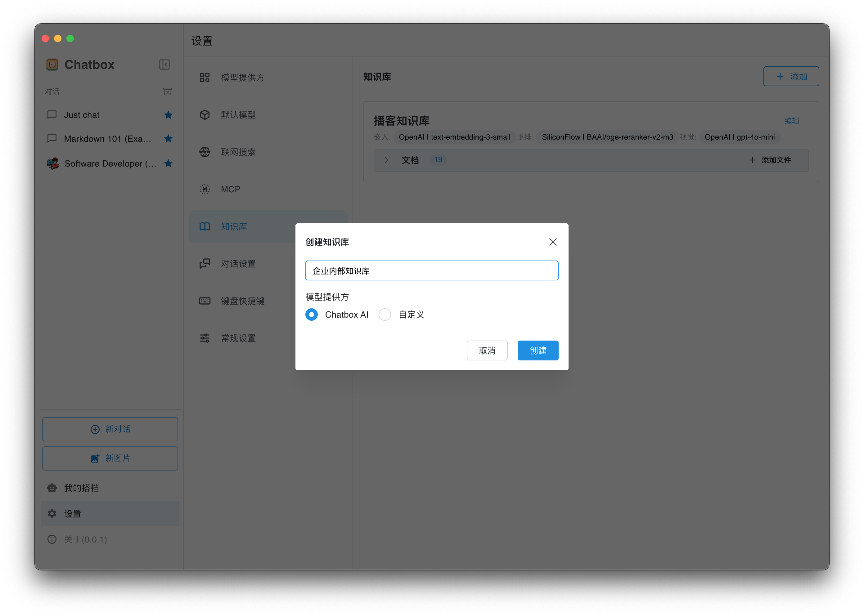Switch to 联网搜索 settings tab
Screen dimensions: 864x616
click(268, 152)
